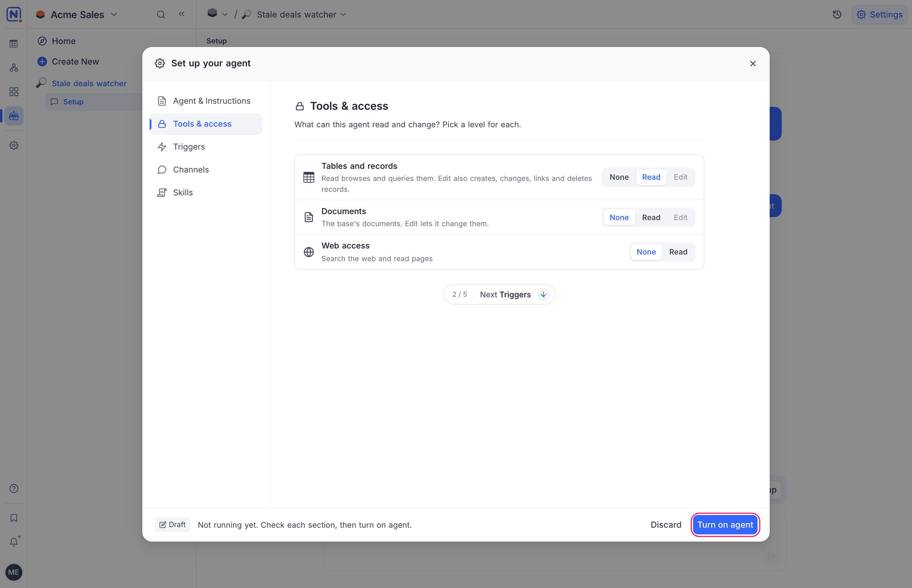
Task: Click Turn on agent button
Action: coord(725,525)
